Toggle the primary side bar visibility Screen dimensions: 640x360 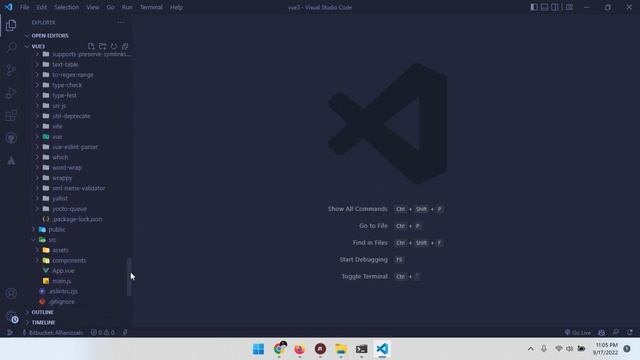pyautogui.click(x=534, y=7)
